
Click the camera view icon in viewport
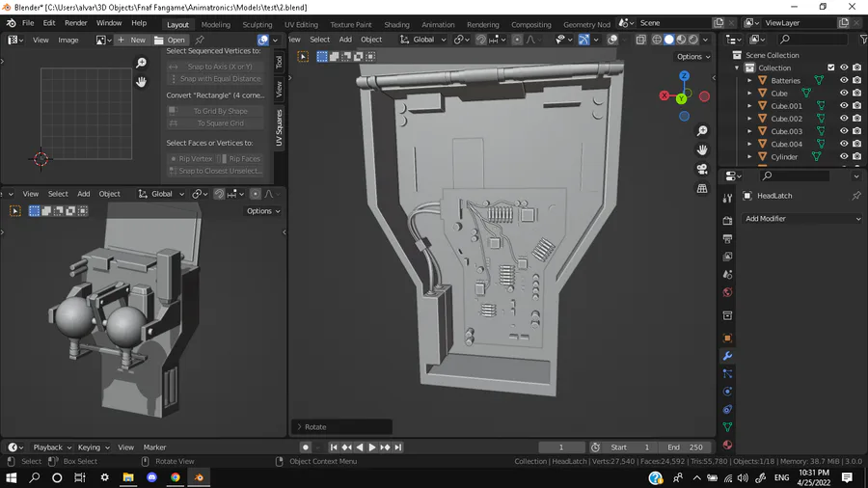(702, 169)
